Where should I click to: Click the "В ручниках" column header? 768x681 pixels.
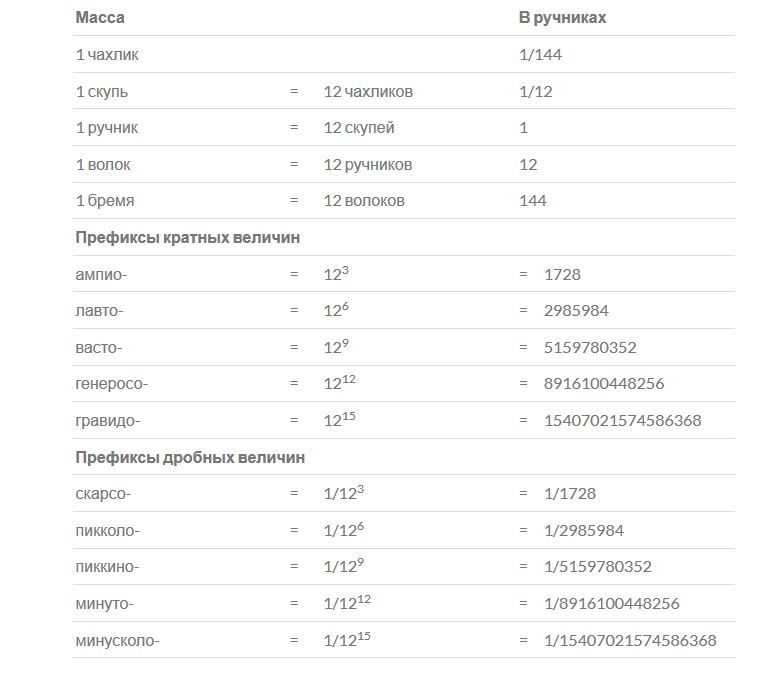pyautogui.click(x=562, y=18)
